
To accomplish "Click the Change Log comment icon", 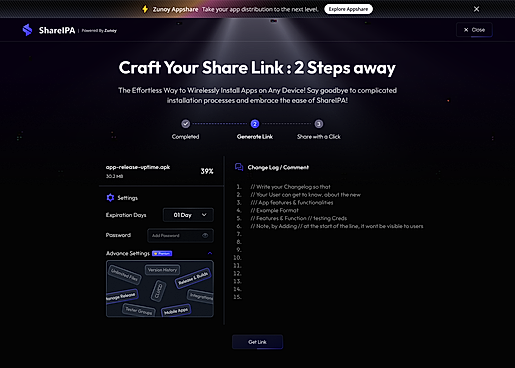I will (x=239, y=167).
